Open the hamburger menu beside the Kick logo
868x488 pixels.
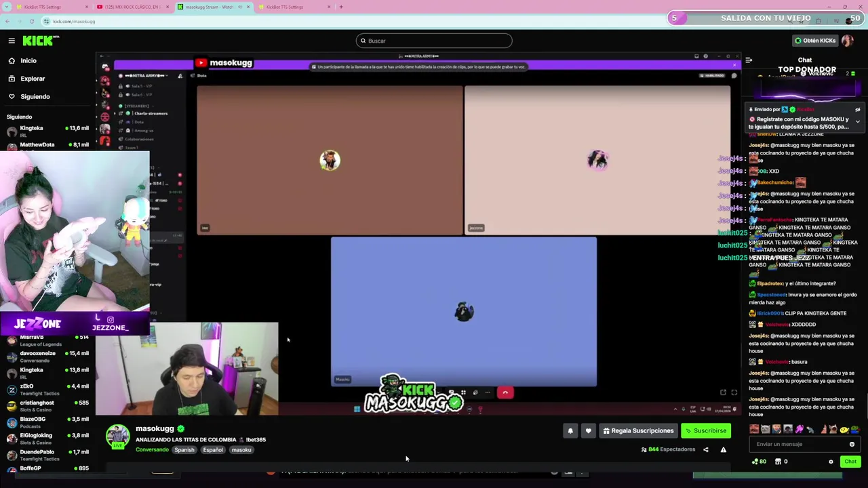12,41
